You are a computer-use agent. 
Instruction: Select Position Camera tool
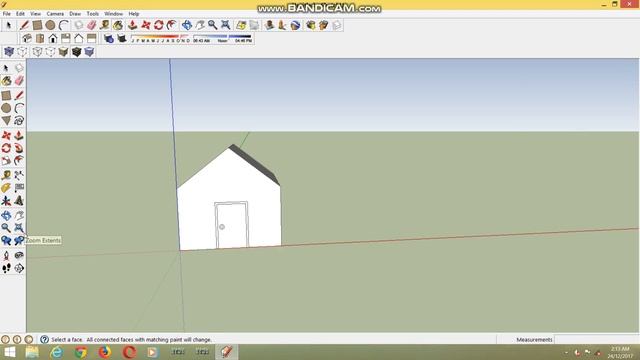pyautogui.click(x=6, y=256)
